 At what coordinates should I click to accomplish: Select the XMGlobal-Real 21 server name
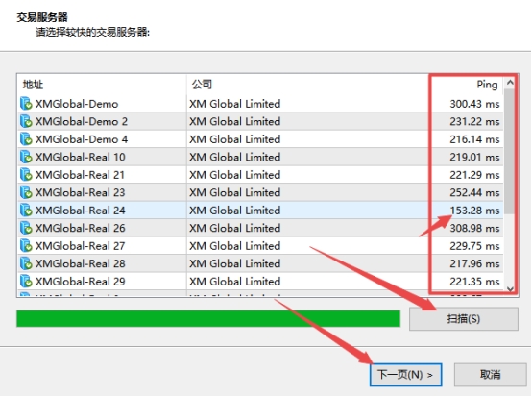click(80, 175)
